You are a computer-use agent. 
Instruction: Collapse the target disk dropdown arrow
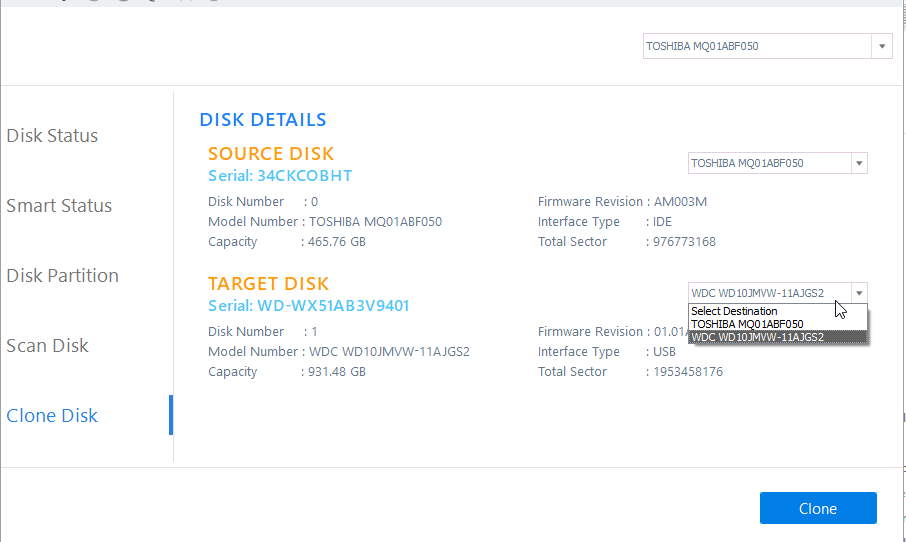[x=858, y=293]
